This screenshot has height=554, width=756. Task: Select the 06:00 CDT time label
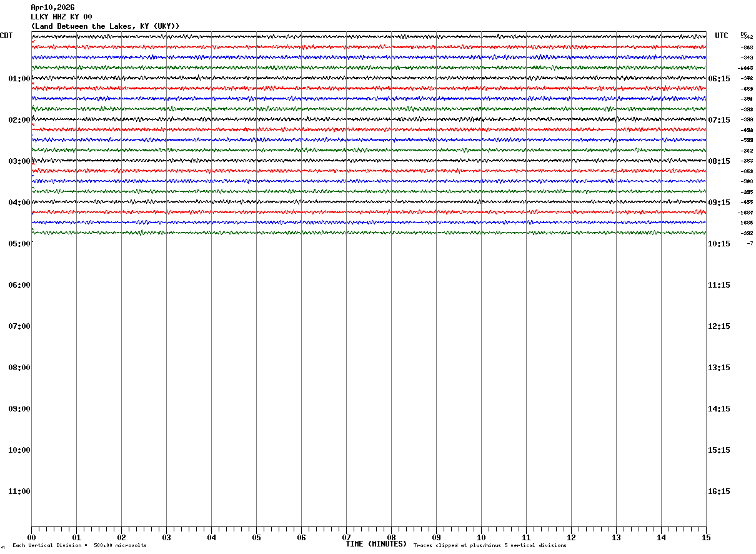[x=19, y=285]
